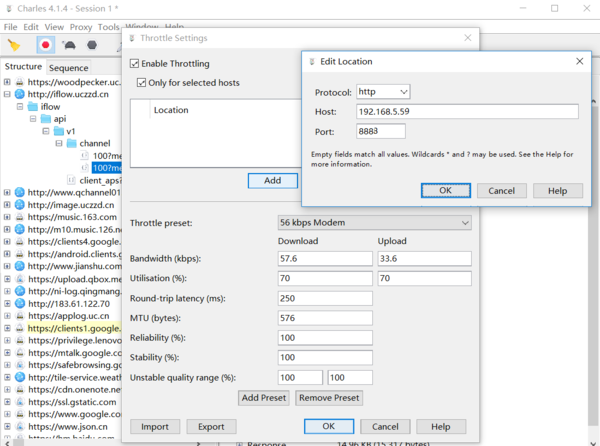Click Cancel in Throttle Settings
Screen dimensions: 600x446
click(x=385, y=426)
